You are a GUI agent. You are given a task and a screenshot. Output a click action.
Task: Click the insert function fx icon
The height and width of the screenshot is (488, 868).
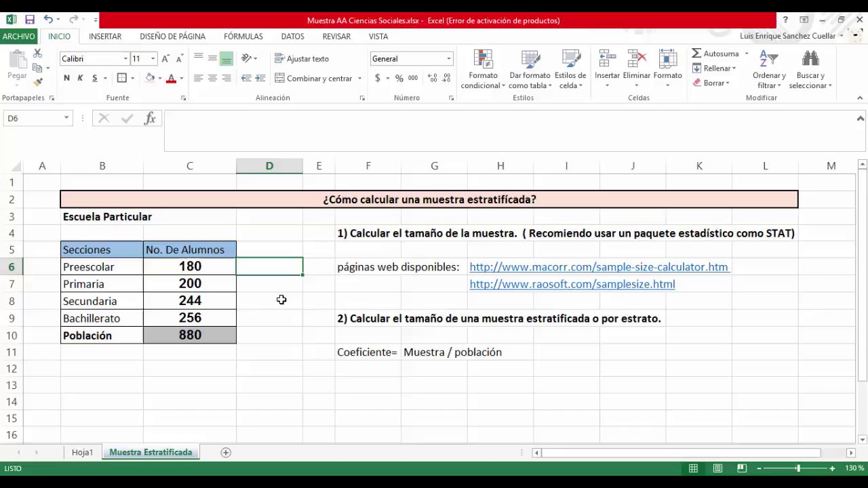coord(151,118)
